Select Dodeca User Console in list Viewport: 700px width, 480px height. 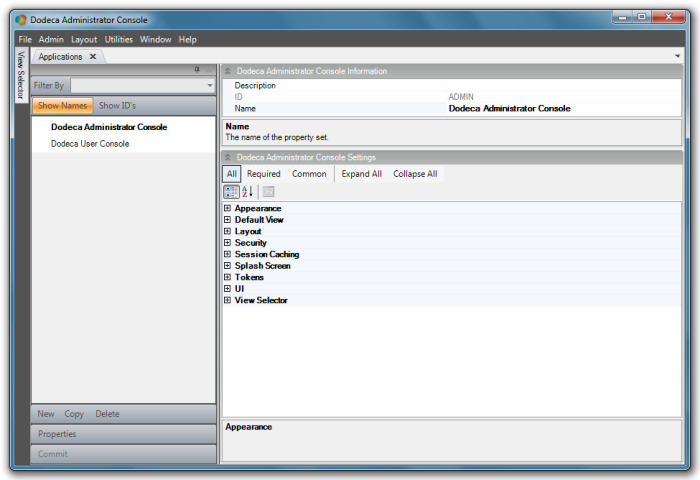(x=90, y=144)
